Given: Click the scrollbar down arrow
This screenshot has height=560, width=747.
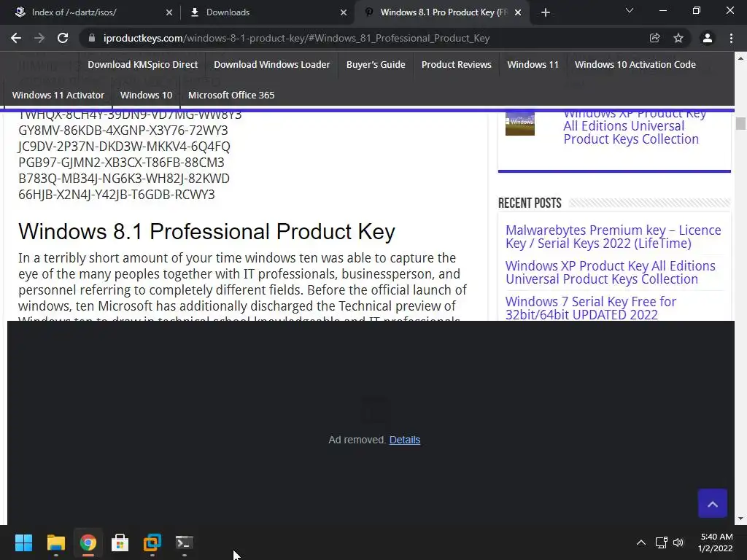Looking at the screenshot, I should pos(740,518).
